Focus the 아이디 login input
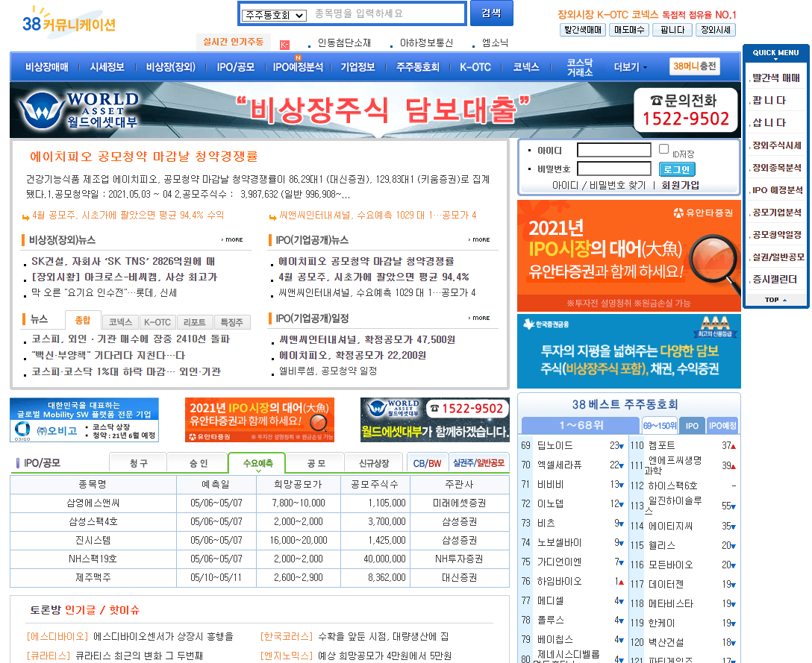 613,150
